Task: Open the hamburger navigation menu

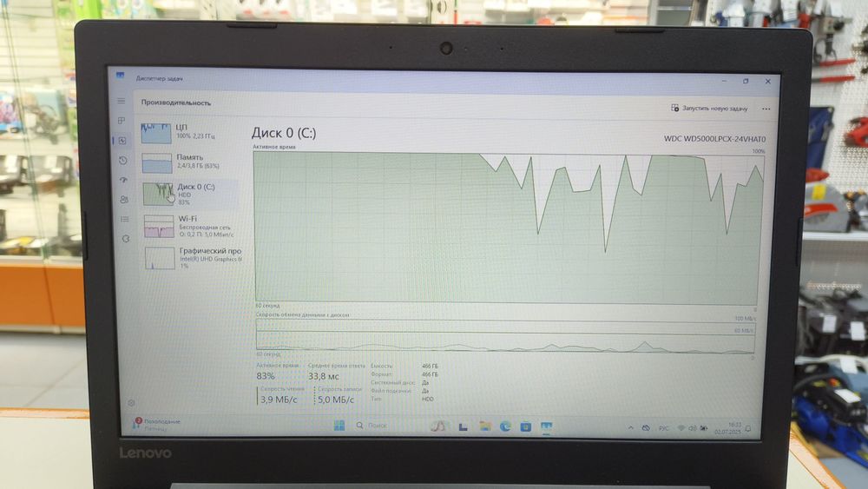Action: (122, 102)
